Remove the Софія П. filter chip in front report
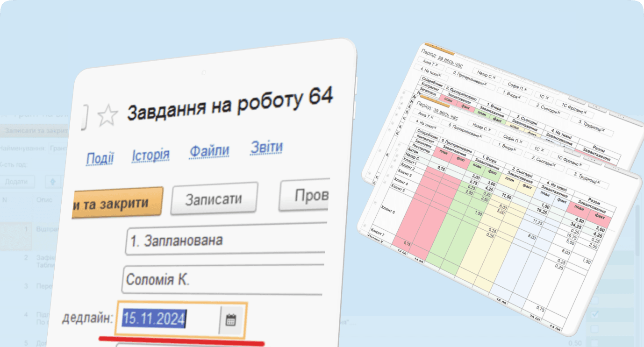This screenshot has width=644, height=347. [521, 142]
